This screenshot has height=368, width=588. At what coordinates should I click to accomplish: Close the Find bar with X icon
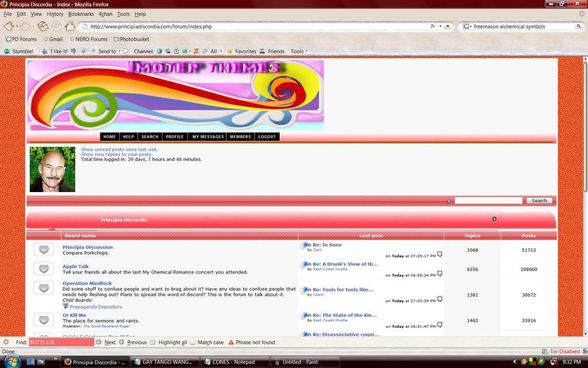pyautogui.click(x=6, y=342)
